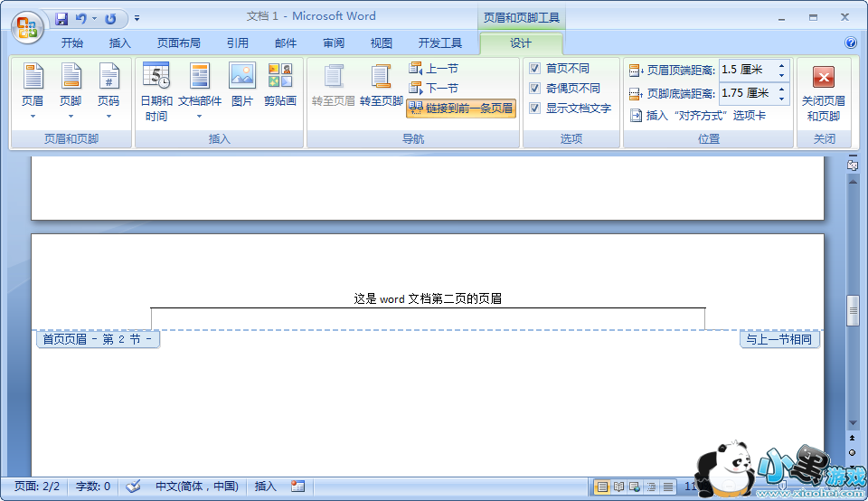Toggle ruler icon above vertical scrollbar

point(853,165)
